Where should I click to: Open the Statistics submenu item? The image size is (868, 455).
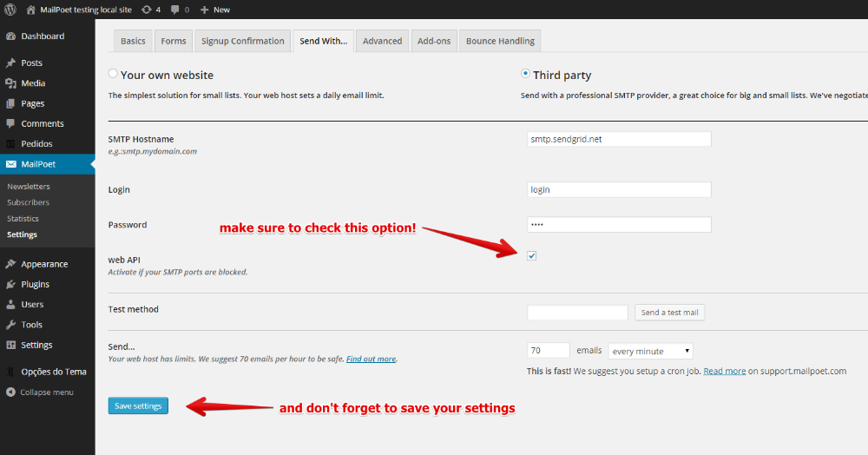(23, 219)
